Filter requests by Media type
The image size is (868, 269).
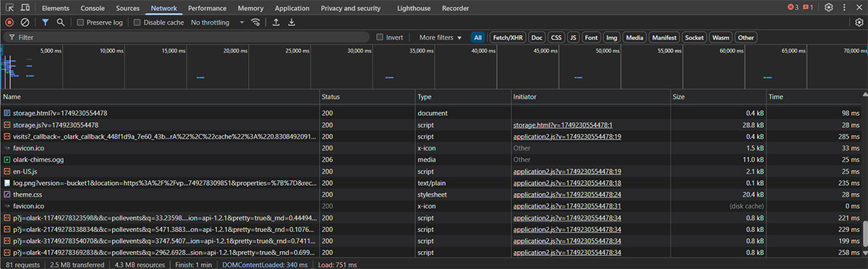[634, 37]
